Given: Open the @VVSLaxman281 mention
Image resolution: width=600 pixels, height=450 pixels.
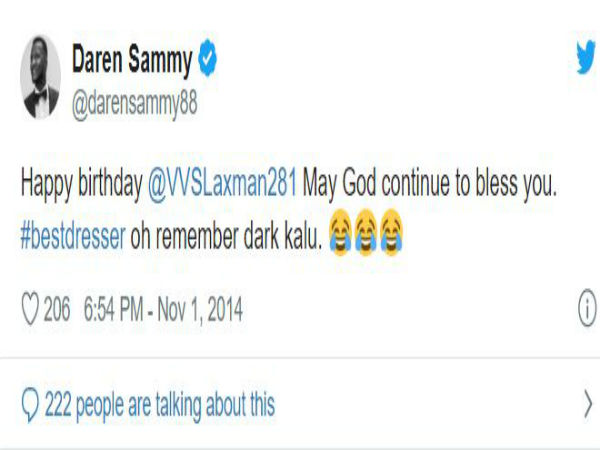Looking at the screenshot, I should tap(222, 183).
